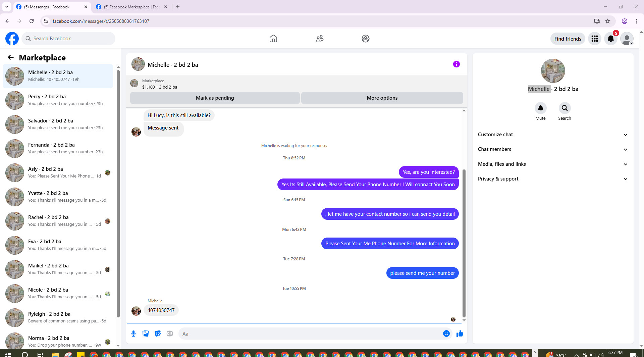Open the account profile avatar menu

point(627,39)
